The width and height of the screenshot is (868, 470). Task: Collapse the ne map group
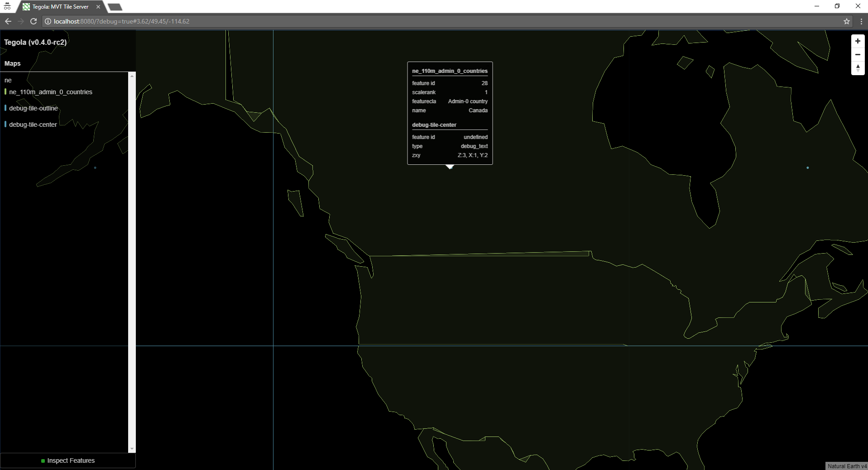coord(8,80)
